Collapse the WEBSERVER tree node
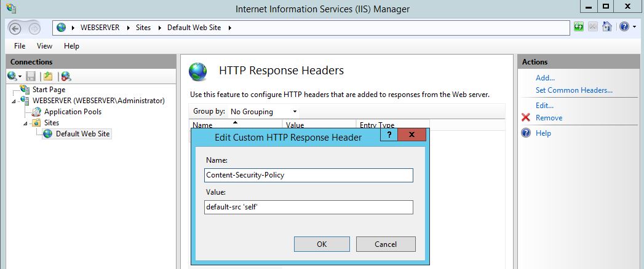 pos(14,101)
